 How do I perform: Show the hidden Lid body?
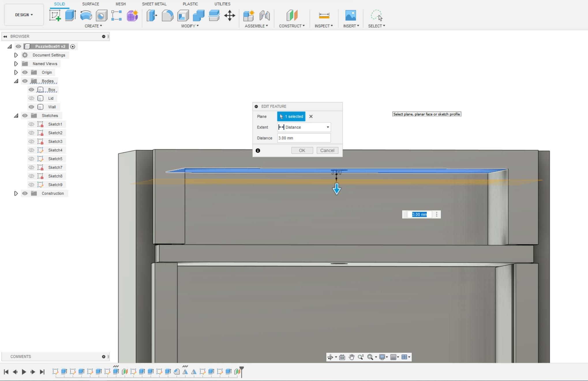(x=31, y=98)
